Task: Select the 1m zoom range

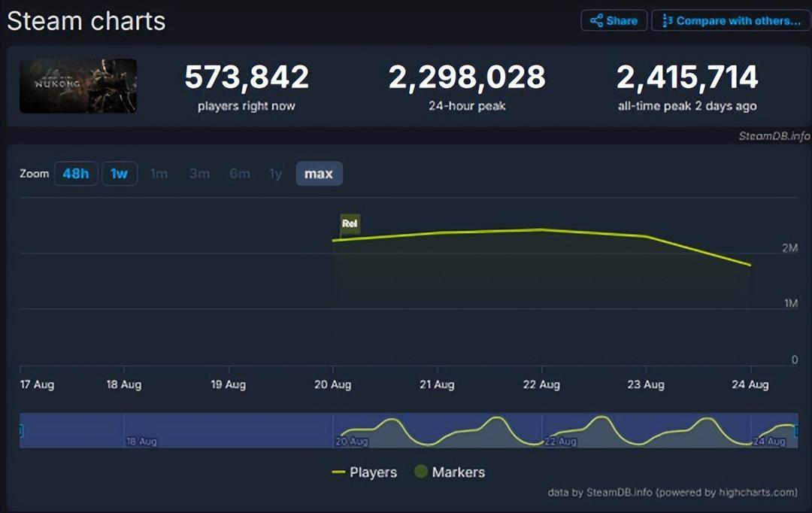Action: [159, 174]
